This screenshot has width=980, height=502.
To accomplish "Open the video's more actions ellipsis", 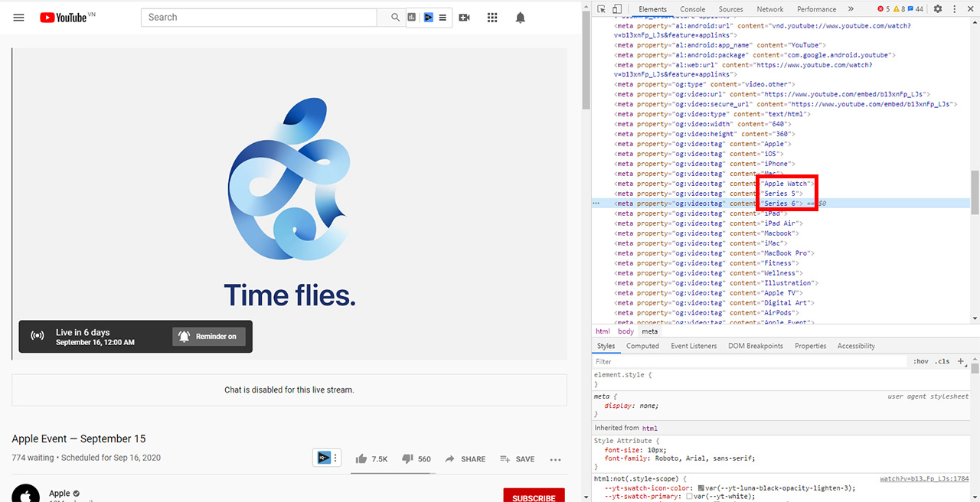I will [555, 459].
